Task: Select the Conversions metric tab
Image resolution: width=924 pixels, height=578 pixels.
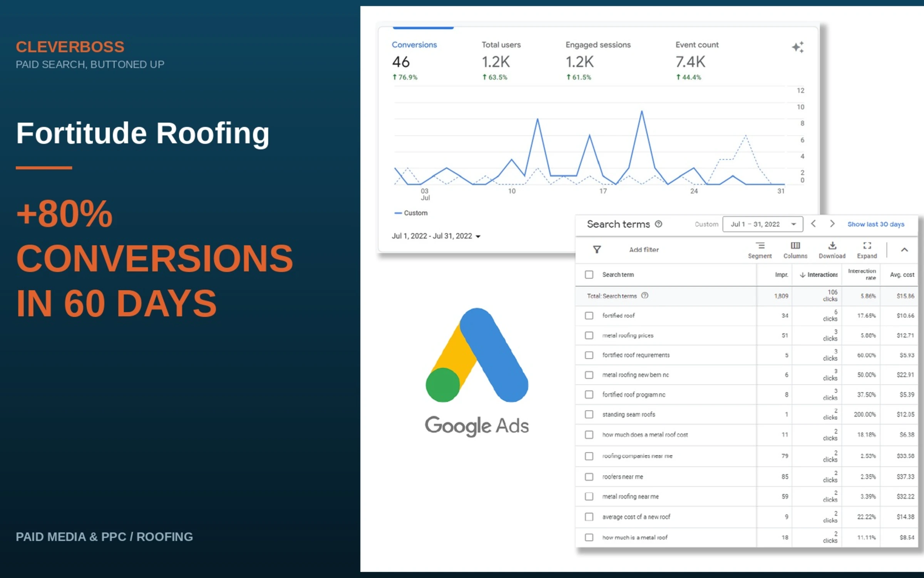Action: click(x=414, y=60)
